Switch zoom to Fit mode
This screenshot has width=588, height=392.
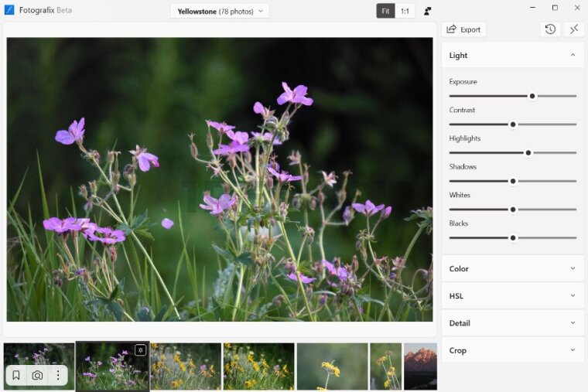point(385,12)
